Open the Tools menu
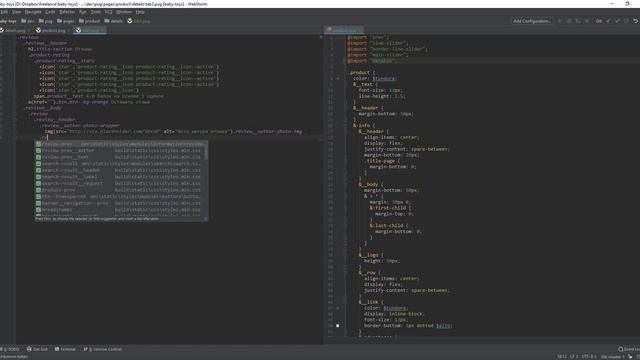The width and height of the screenshot is (640, 360). coord(96,12)
